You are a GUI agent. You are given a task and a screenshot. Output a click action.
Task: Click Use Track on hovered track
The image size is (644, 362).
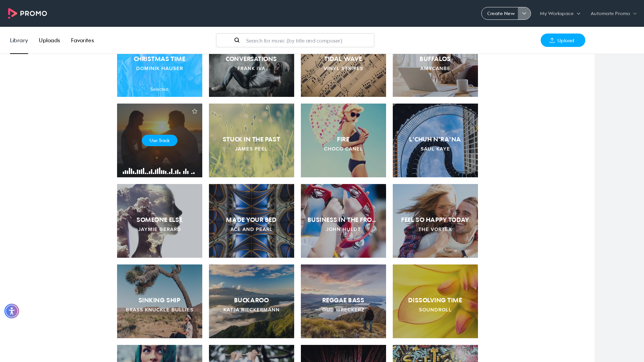click(160, 140)
